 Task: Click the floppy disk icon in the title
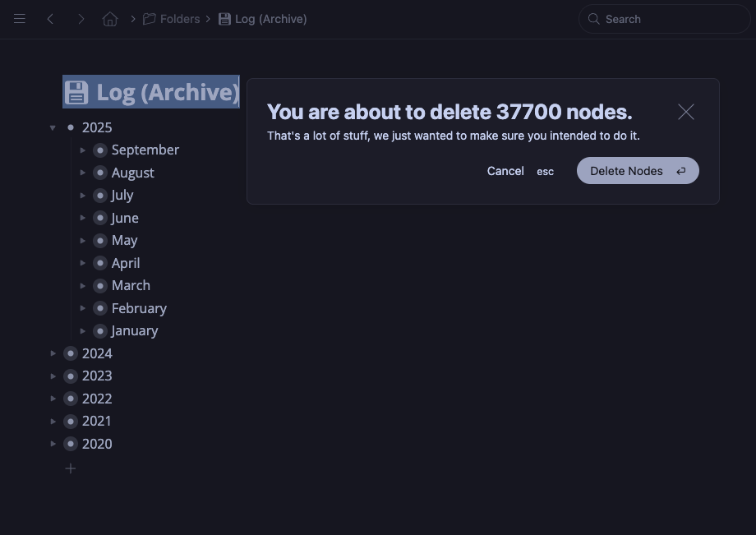click(x=76, y=93)
